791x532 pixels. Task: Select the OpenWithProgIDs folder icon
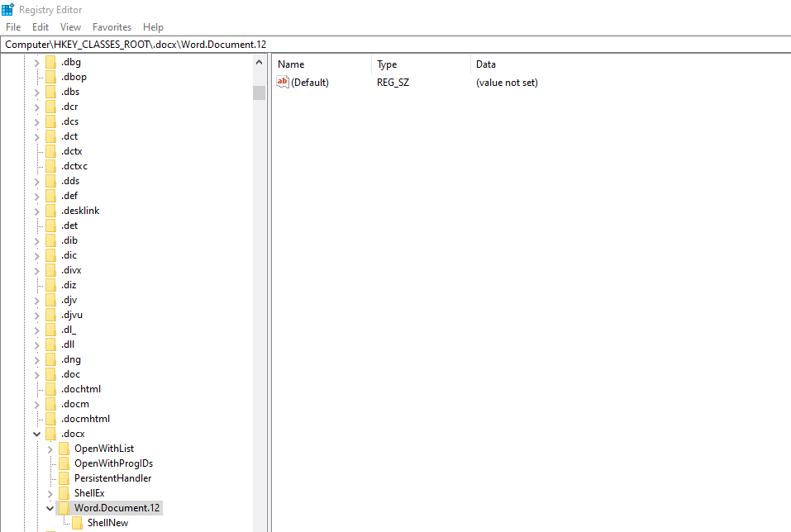[64, 463]
